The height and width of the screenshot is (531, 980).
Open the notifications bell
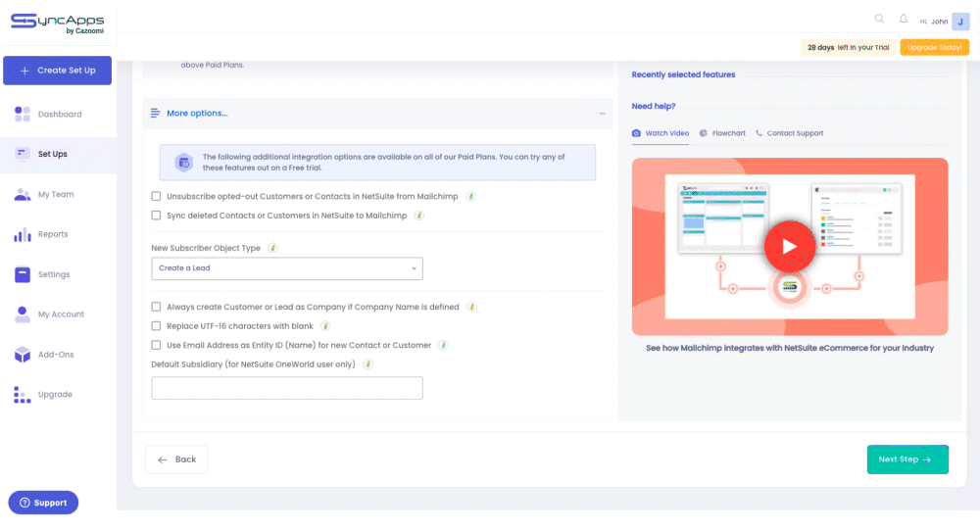[904, 19]
